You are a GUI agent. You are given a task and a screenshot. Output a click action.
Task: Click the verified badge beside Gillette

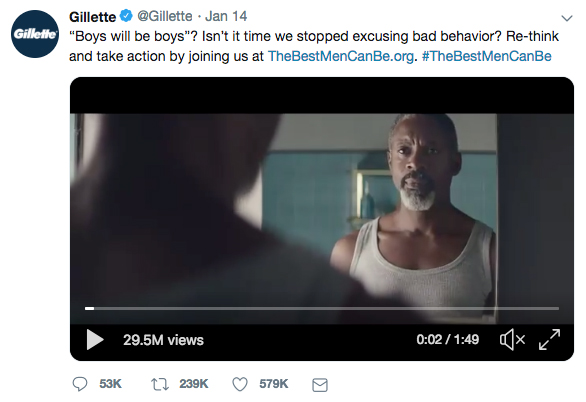pos(126,16)
